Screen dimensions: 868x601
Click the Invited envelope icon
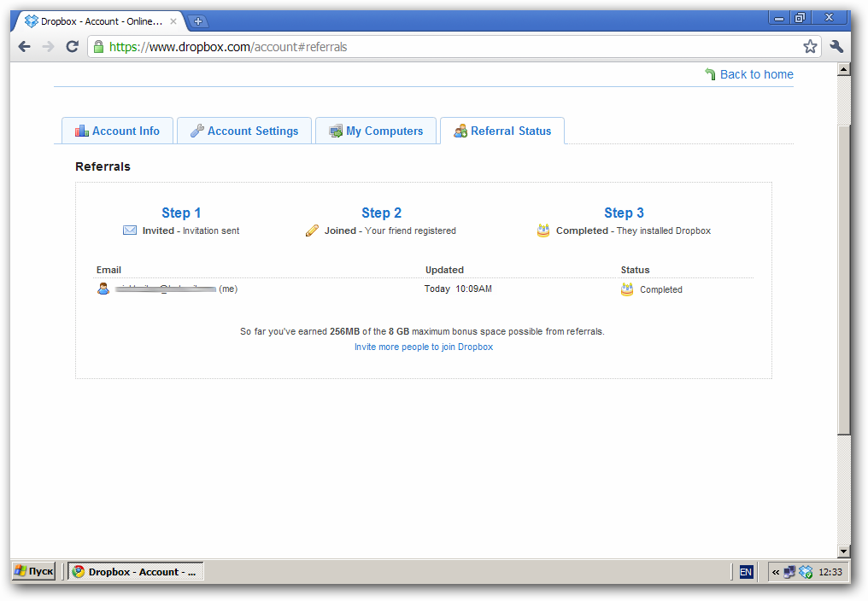[130, 230]
